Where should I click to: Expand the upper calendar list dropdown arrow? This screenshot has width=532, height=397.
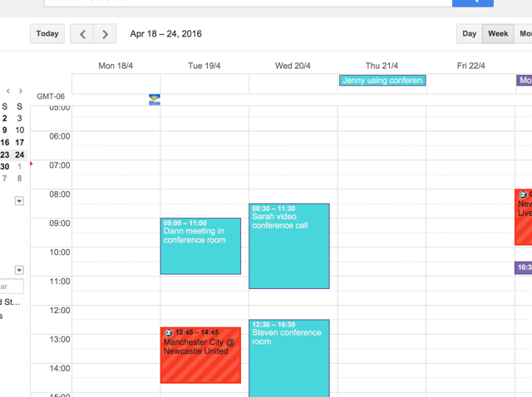pyautogui.click(x=19, y=201)
